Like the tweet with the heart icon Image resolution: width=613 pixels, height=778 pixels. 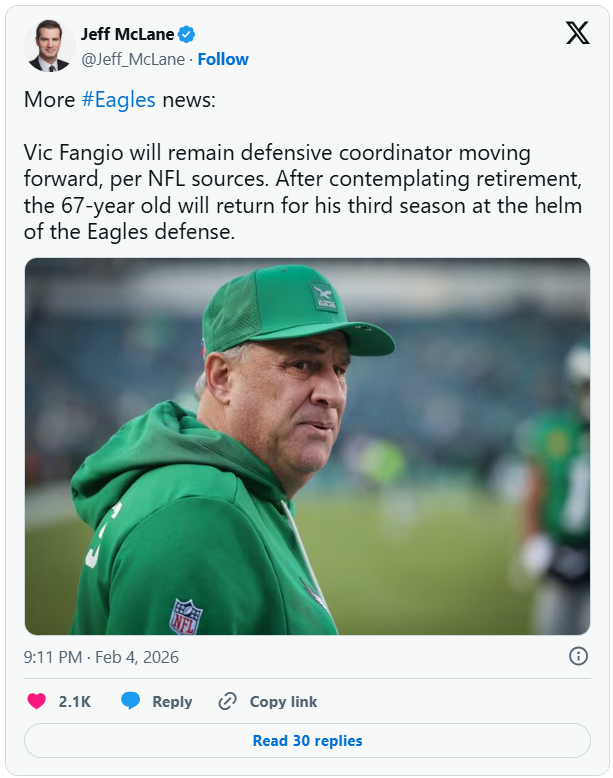37,701
